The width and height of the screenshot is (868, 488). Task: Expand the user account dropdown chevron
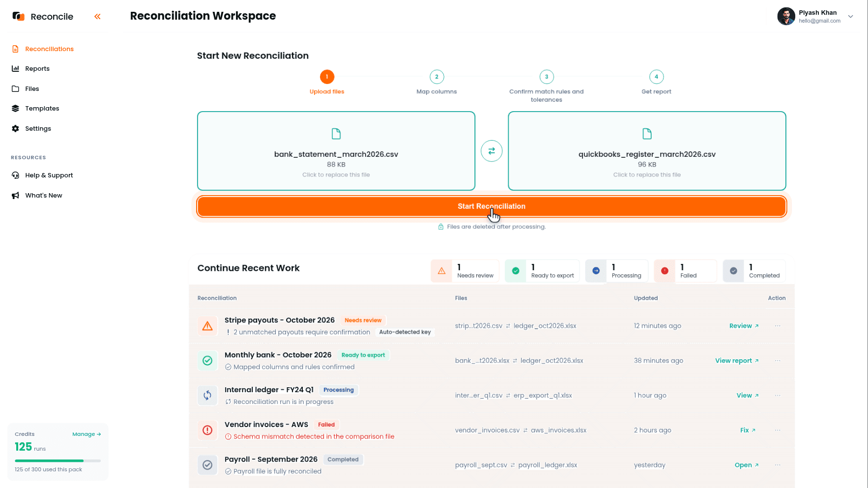click(x=851, y=16)
